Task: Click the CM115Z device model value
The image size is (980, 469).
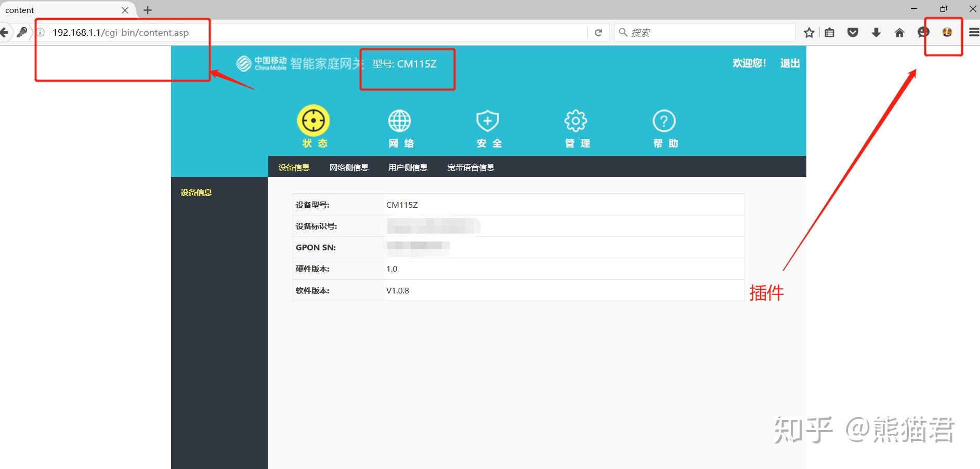Action: [x=402, y=205]
